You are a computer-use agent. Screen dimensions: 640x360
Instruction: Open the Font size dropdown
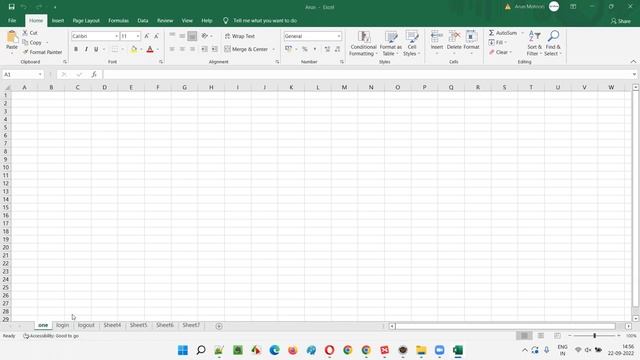pos(138,36)
